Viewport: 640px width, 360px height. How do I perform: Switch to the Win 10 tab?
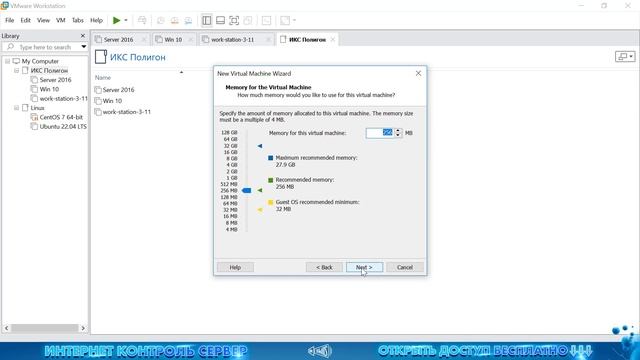pyautogui.click(x=173, y=40)
